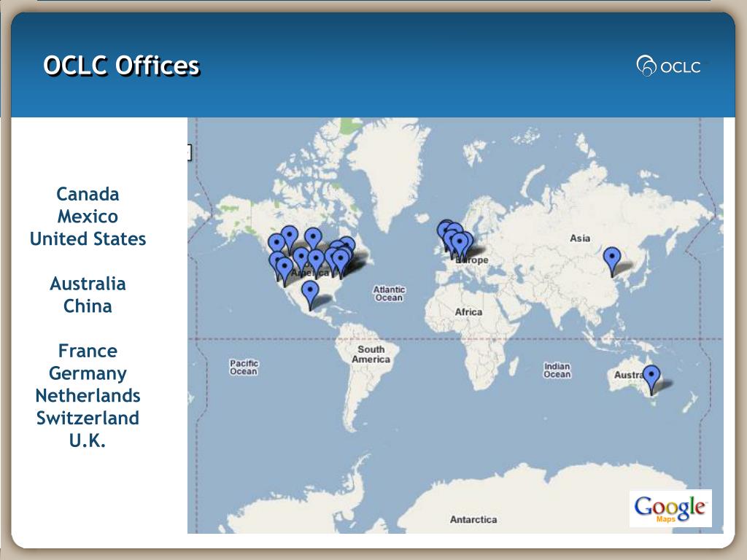Click 'Australia' in the country list
The width and height of the screenshot is (747, 560).
[x=88, y=284]
